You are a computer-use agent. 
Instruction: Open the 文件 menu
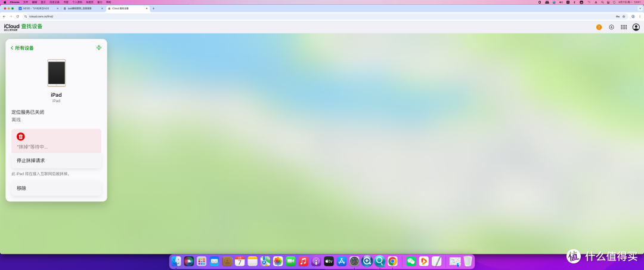pos(26,2)
